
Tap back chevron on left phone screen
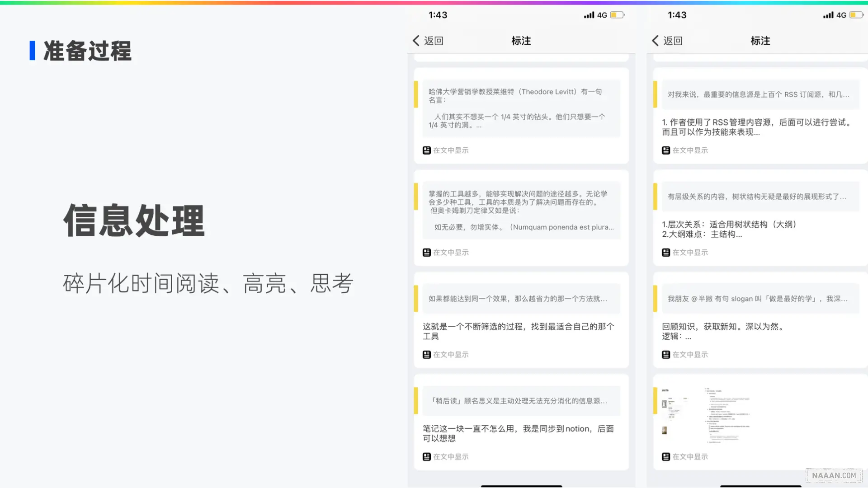pyautogui.click(x=416, y=41)
